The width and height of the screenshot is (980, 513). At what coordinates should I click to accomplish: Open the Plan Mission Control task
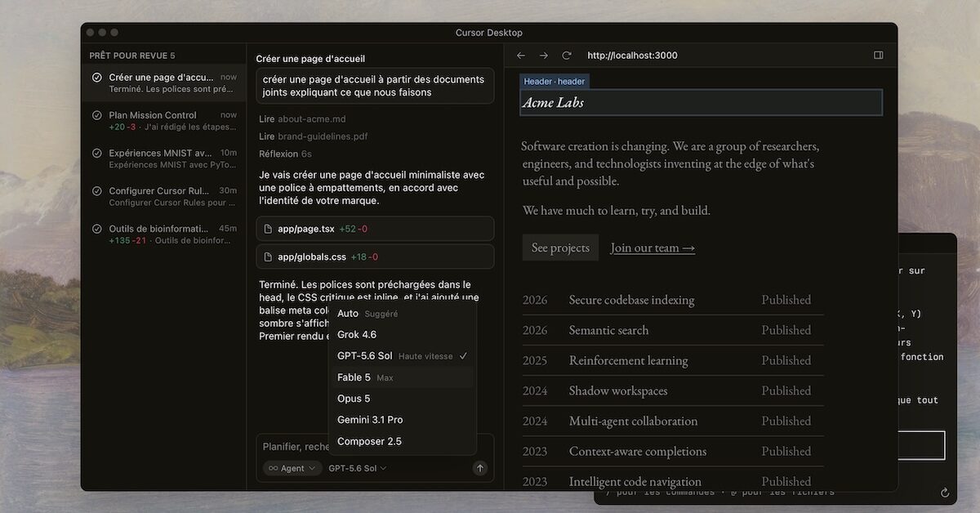[163, 121]
